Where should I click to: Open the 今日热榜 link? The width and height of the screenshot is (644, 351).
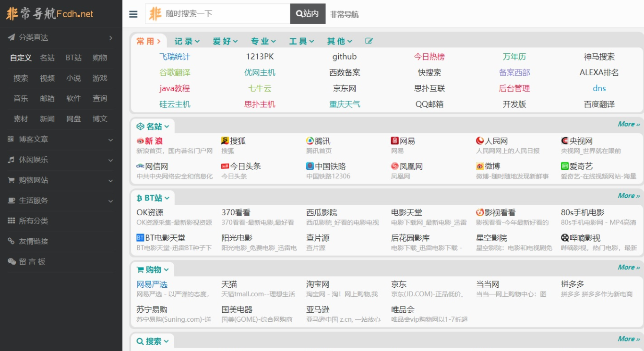coord(429,57)
